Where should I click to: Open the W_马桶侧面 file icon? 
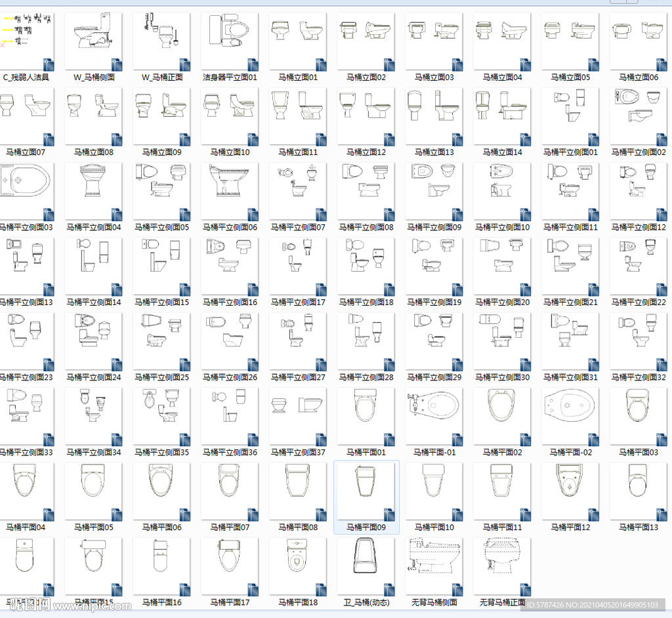click(x=94, y=41)
